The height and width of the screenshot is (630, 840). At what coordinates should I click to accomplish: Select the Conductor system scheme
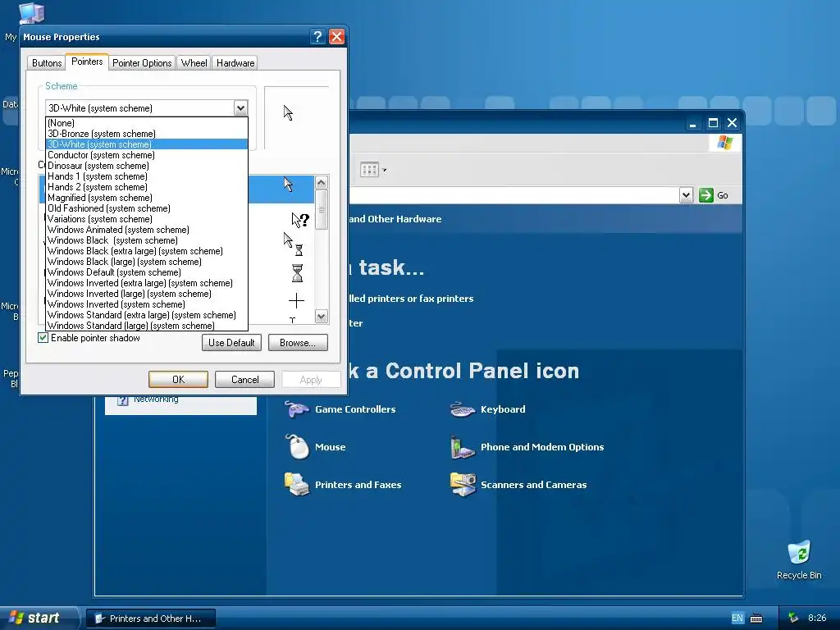tap(147, 155)
